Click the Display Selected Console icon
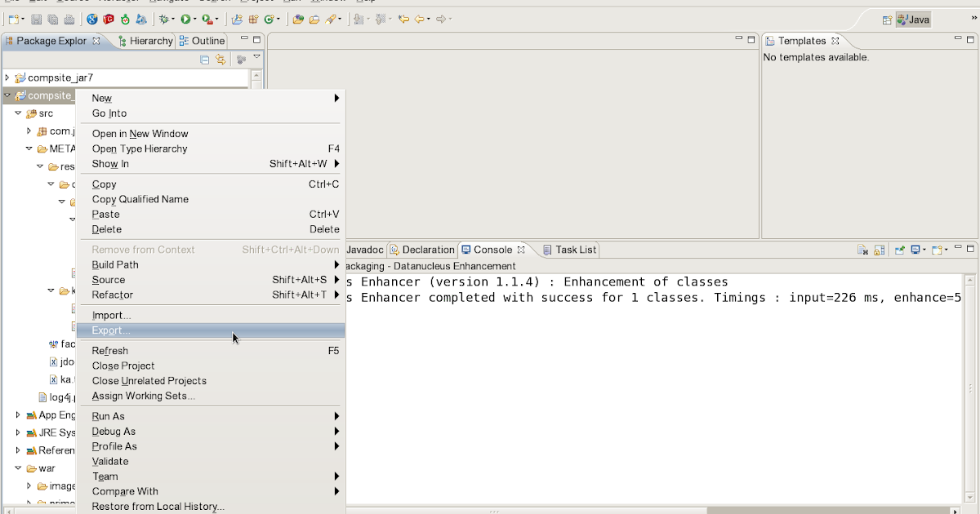980x514 pixels. click(x=916, y=250)
